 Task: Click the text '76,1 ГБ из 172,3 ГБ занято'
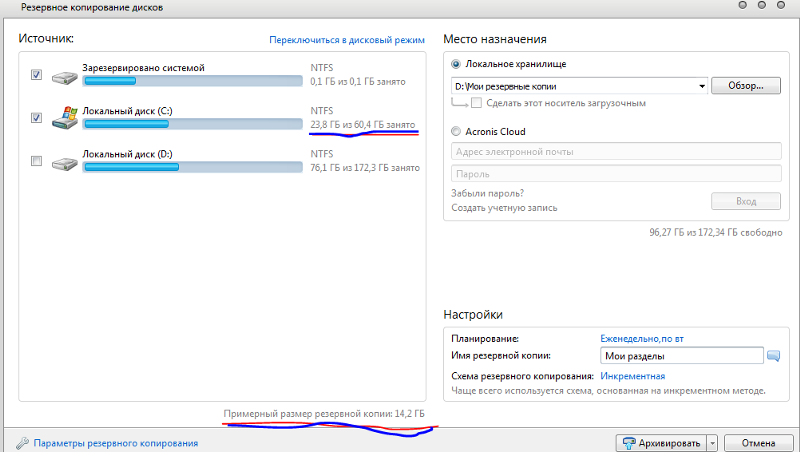(x=365, y=168)
